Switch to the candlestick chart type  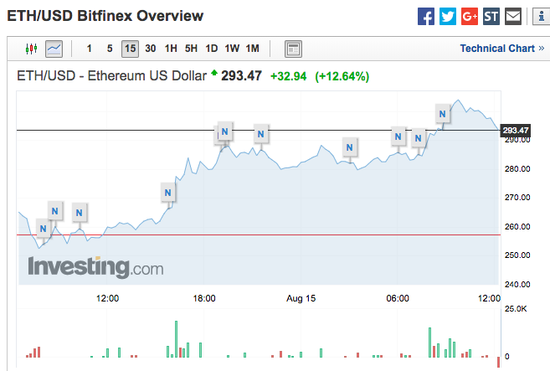(32, 48)
